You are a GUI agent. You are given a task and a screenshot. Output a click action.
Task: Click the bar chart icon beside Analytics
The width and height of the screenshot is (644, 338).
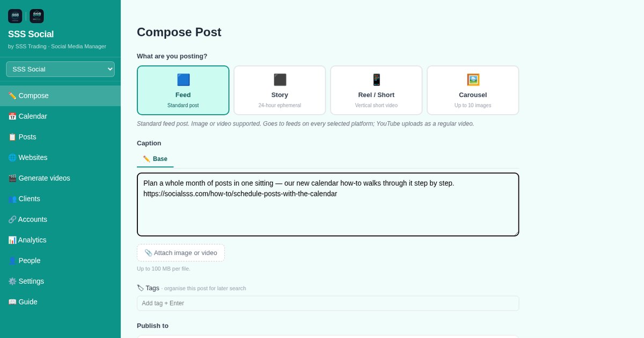click(12, 240)
